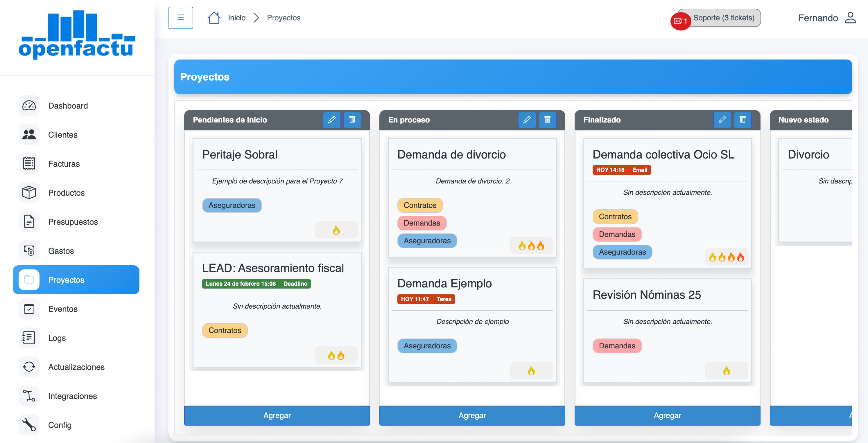Go to Facturas in sidebar

click(x=64, y=164)
